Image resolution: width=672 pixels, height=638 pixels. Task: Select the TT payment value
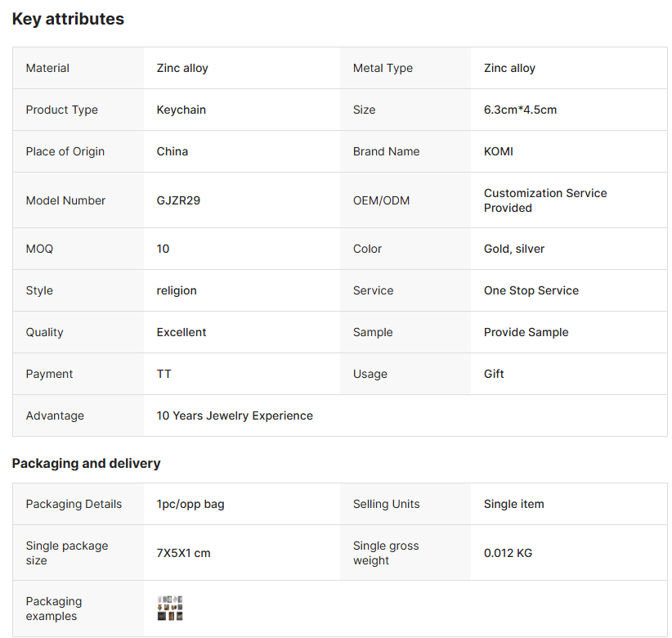click(164, 375)
